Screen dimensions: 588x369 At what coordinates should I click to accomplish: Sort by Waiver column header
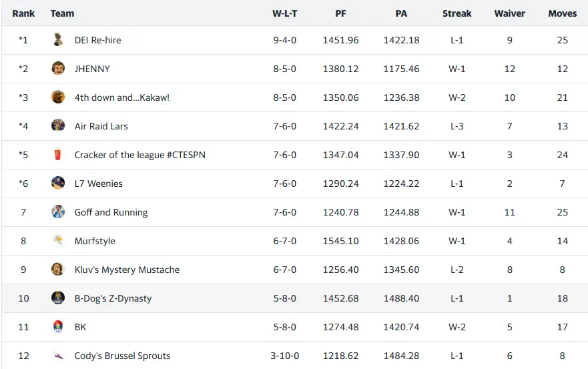tap(509, 13)
